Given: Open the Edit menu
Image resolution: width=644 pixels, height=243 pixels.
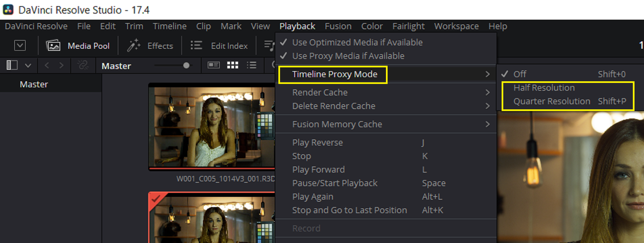Looking at the screenshot, I should (x=108, y=26).
